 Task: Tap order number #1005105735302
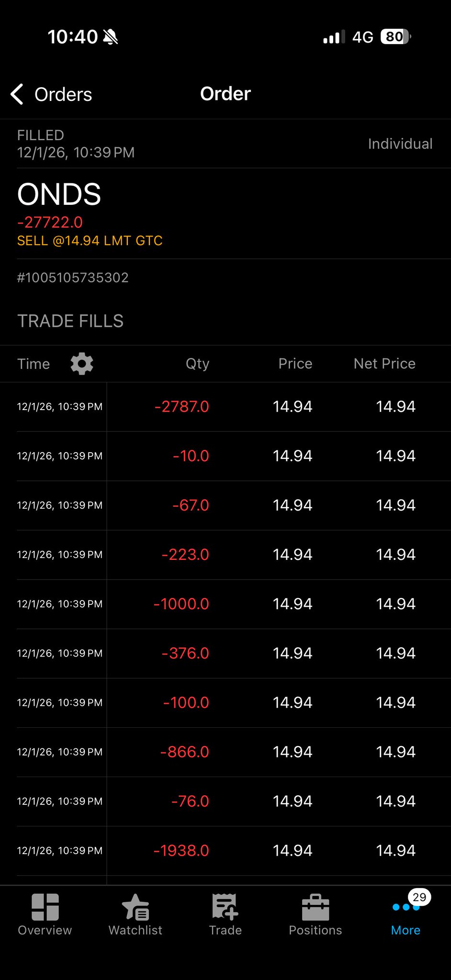pyautogui.click(x=73, y=278)
